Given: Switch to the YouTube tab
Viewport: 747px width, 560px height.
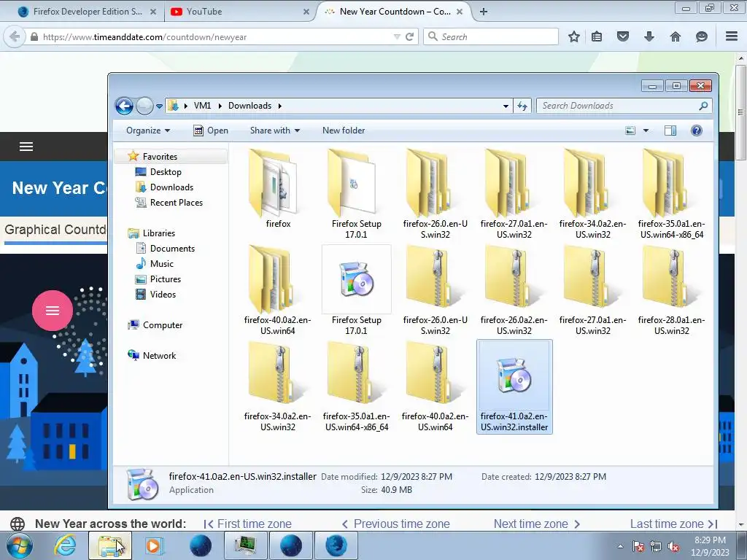Looking at the screenshot, I should tap(240, 12).
